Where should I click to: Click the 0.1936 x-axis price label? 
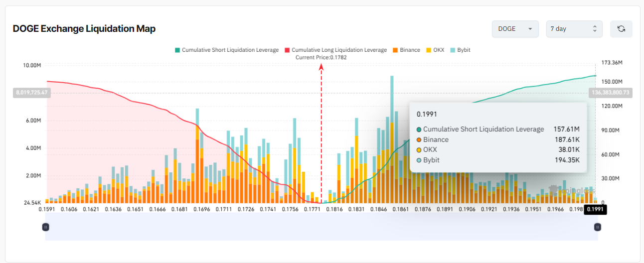coord(511,210)
